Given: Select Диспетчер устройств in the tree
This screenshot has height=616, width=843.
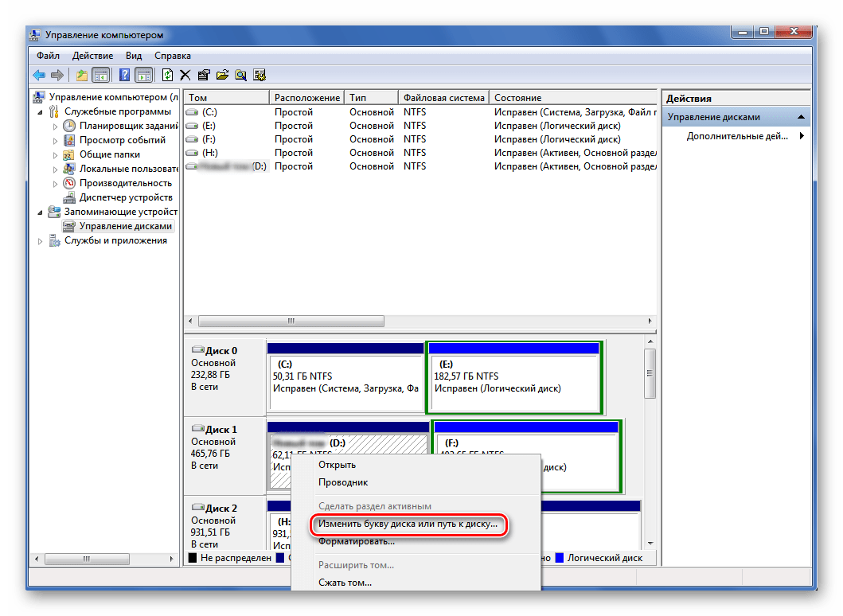Looking at the screenshot, I should point(125,197).
